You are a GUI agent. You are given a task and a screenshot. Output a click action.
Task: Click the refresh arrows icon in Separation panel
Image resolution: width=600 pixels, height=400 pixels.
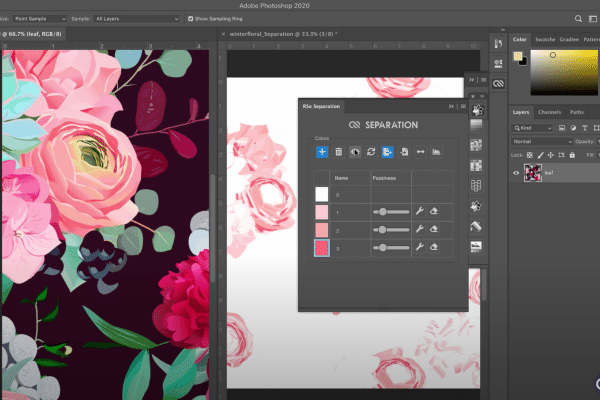coord(371,151)
